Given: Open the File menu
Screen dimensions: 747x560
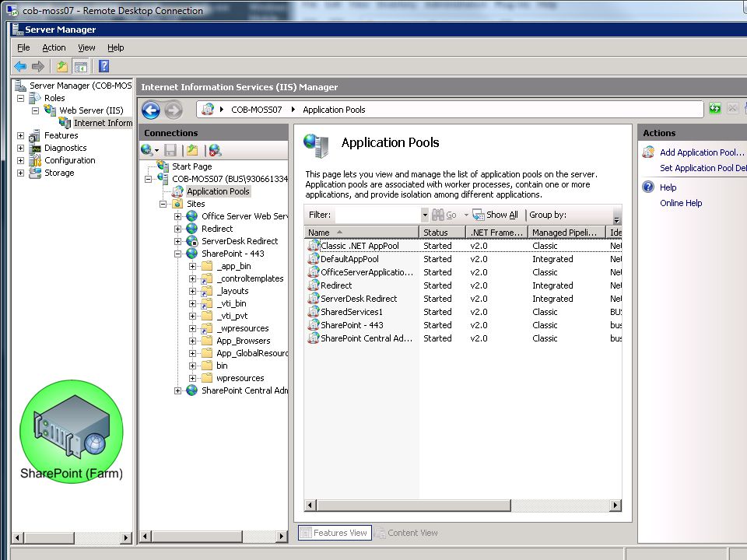Looking at the screenshot, I should pos(23,47).
